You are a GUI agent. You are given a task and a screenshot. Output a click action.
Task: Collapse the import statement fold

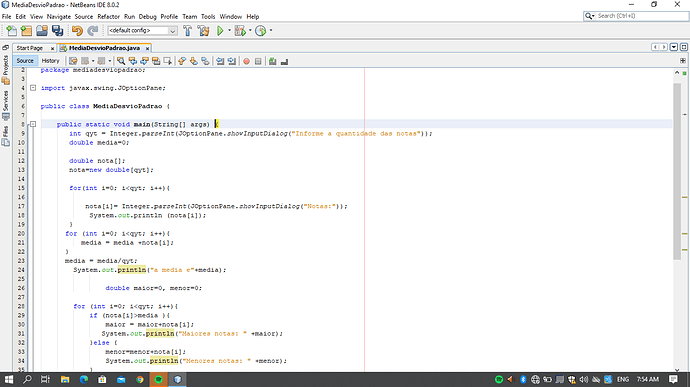coord(33,88)
